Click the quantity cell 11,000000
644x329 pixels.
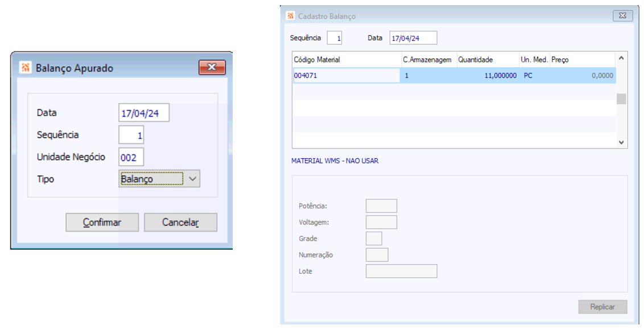pyautogui.click(x=488, y=76)
